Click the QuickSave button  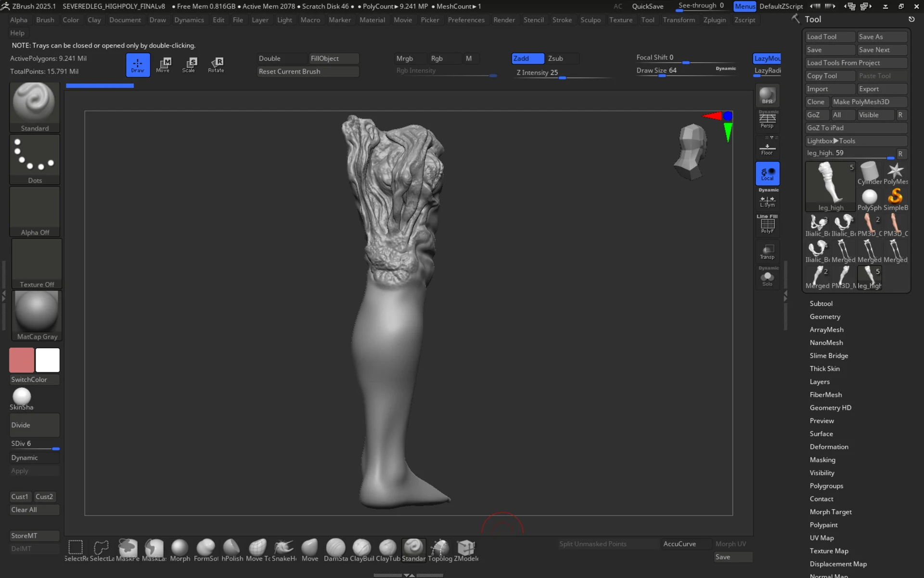tap(647, 6)
